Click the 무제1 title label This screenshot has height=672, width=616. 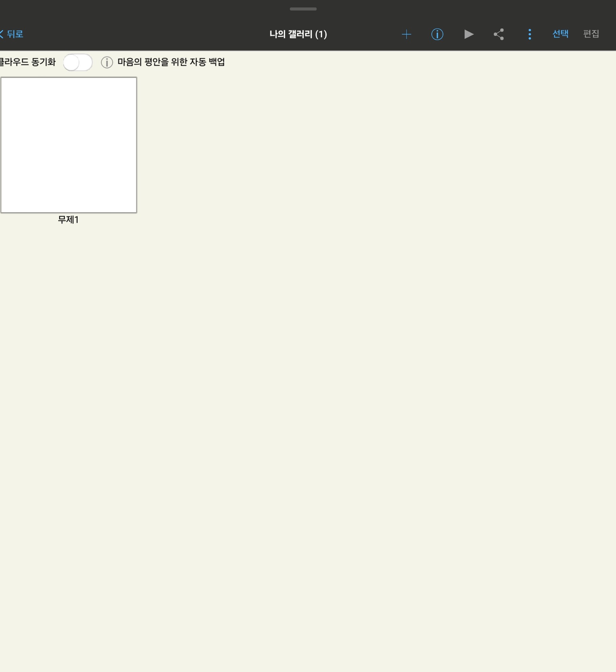coord(68,220)
